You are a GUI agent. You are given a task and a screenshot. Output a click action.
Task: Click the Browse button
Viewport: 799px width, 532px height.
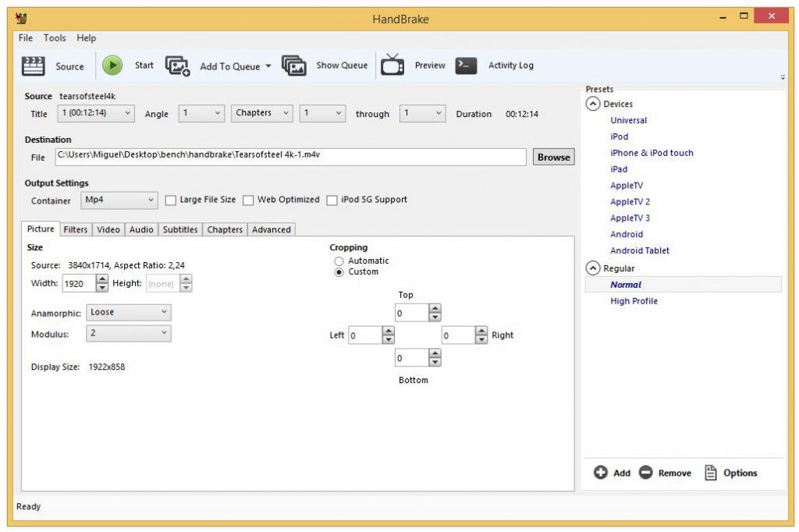pos(554,157)
